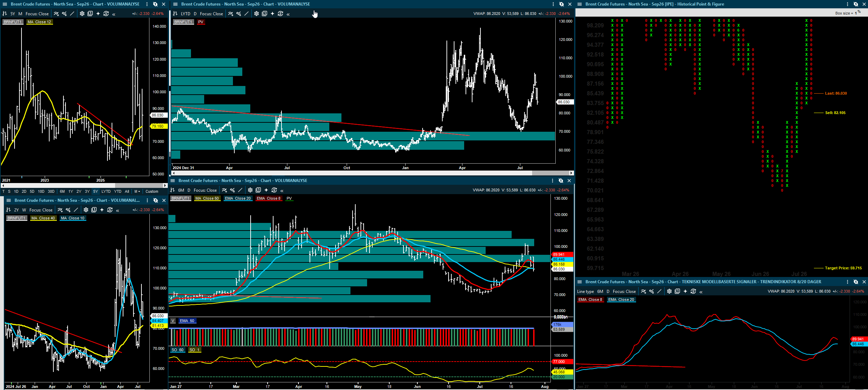Open settings gear in the LYTD daily chart
Viewport: 868px width, 390px height.
(257, 14)
